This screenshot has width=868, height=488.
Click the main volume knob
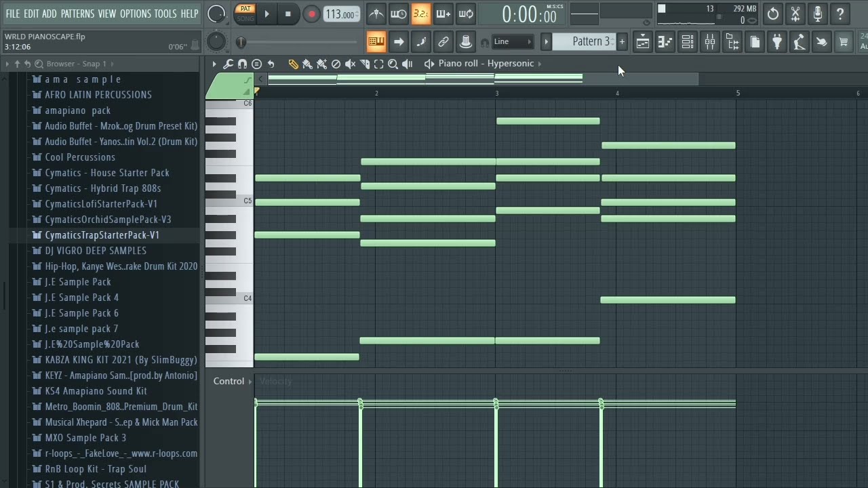point(216,14)
